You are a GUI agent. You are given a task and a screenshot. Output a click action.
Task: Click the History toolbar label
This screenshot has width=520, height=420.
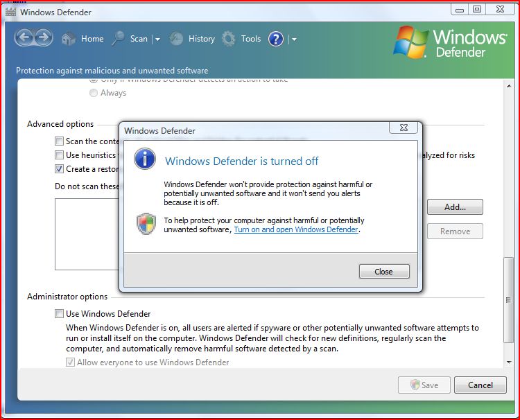pyautogui.click(x=202, y=39)
